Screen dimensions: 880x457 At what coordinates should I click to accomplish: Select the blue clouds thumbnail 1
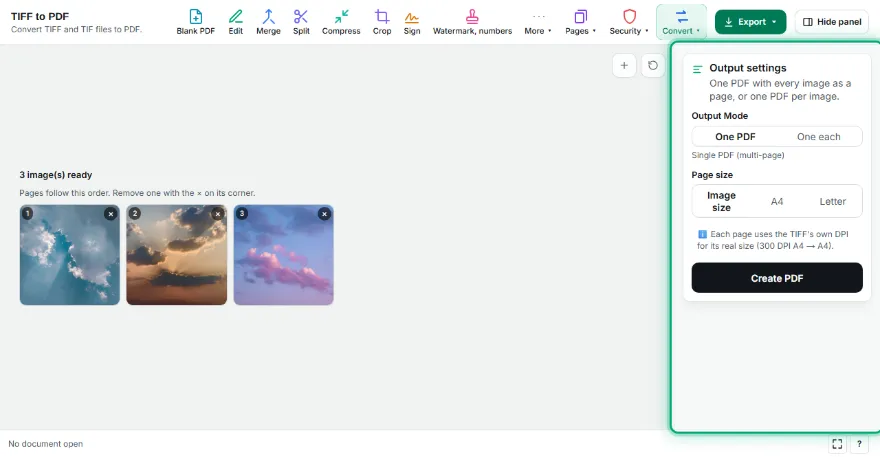70,255
